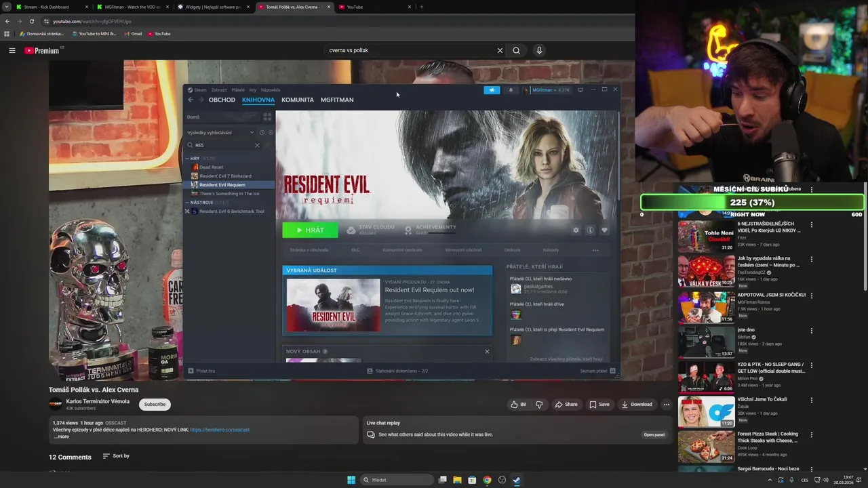The image size is (868, 488).
Task: Select Resident Evil 7 Biohazard in library list
Action: [x=225, y=176]
